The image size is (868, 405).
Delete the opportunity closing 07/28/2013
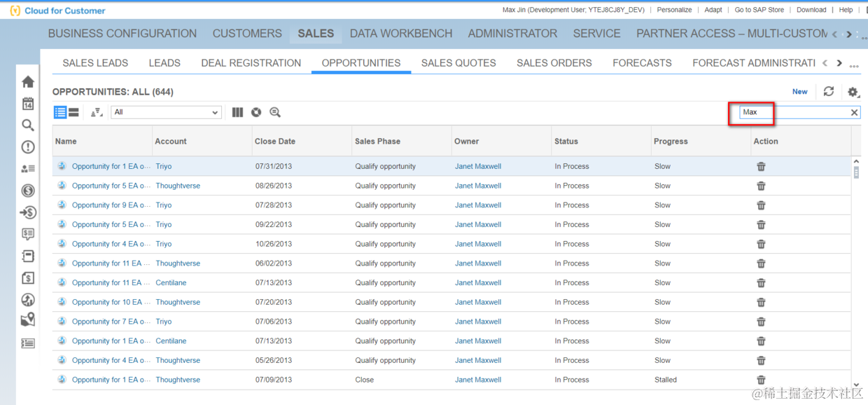pos(761,205)
